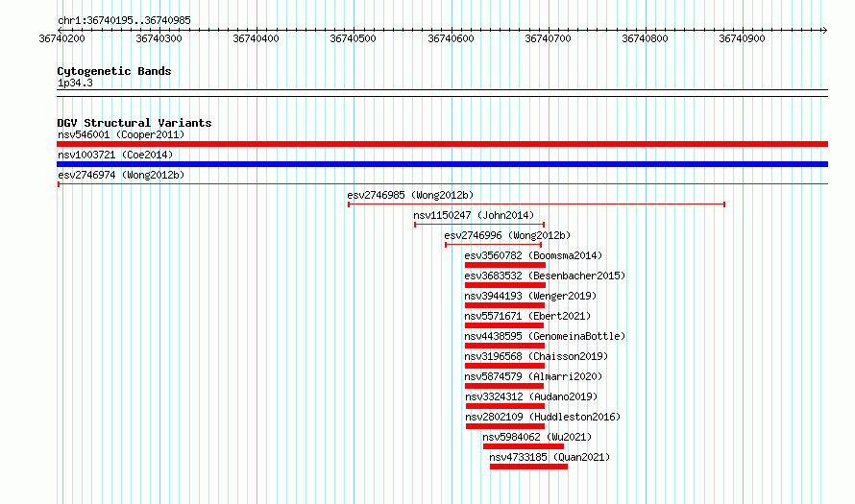
Task: Open esv2746985 (Wong2012b) variant label
Action: pos(410,195)
